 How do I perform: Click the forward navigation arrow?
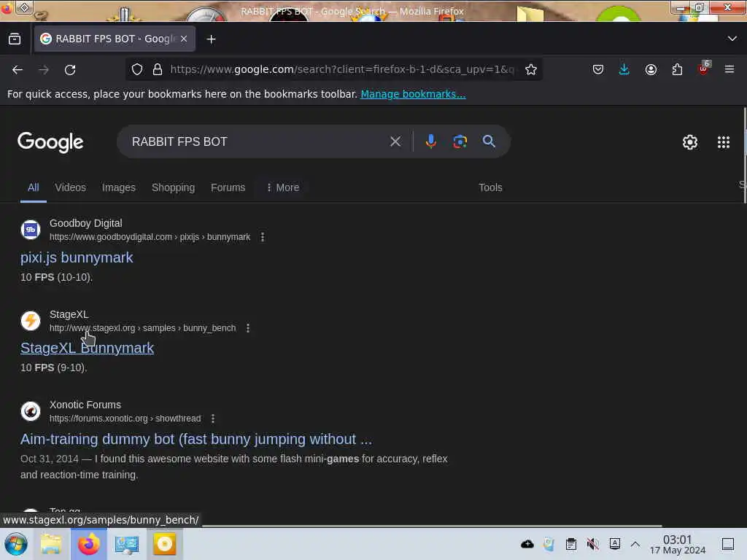(x=44, y=70)
